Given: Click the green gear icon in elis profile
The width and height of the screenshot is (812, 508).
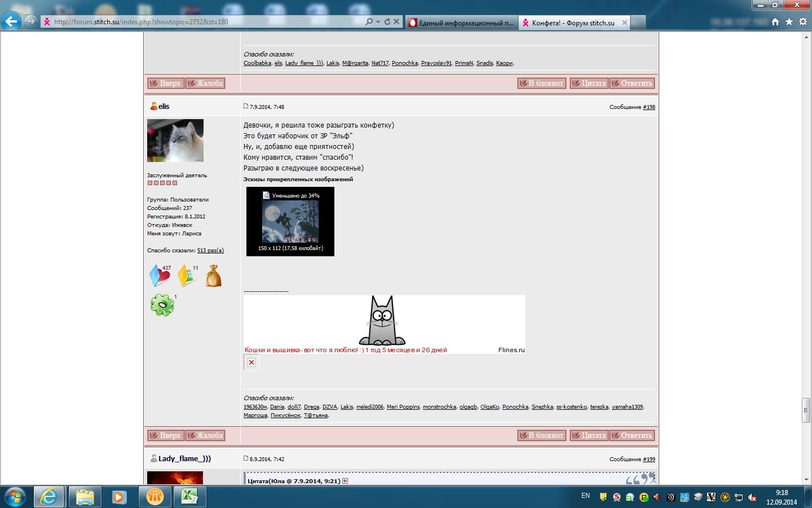Looking at the screenshot, I should 162,305.
